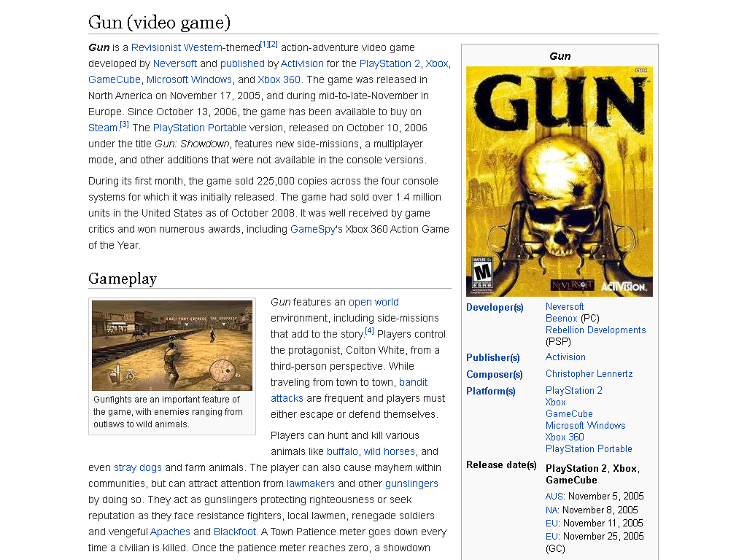Open GameCube link in intro paragraph
Viewport: 747px width, 560px height.
point(115,79)
